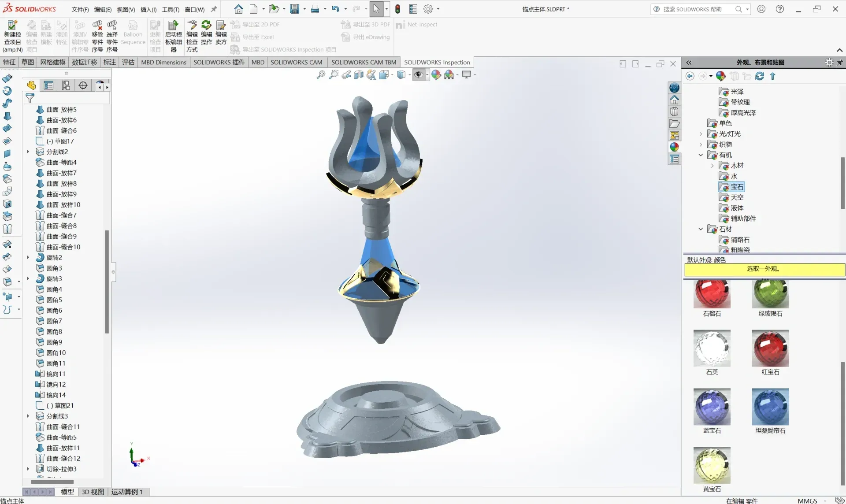846x504 pixels.
Task: Collapse the 有机 appearance folder
Action: pyautogui.click(x=701, y=155)
